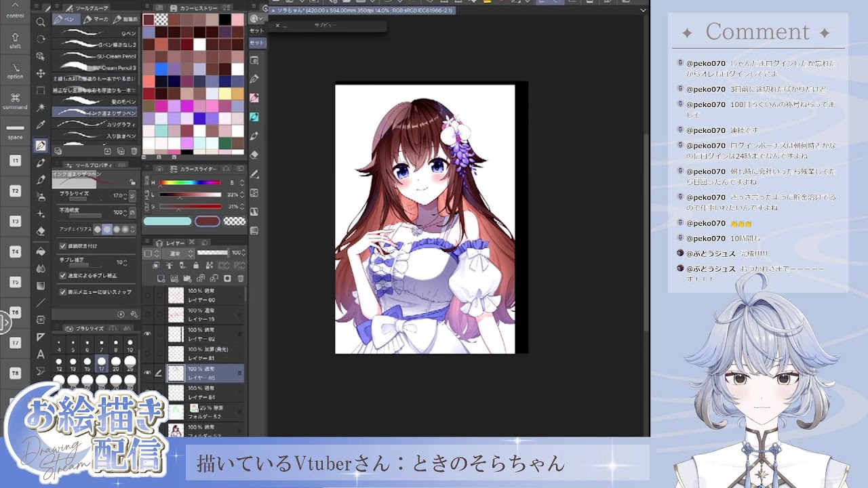Switch to the ペン sub tool tab
The image size is (868, 488).
66,19
